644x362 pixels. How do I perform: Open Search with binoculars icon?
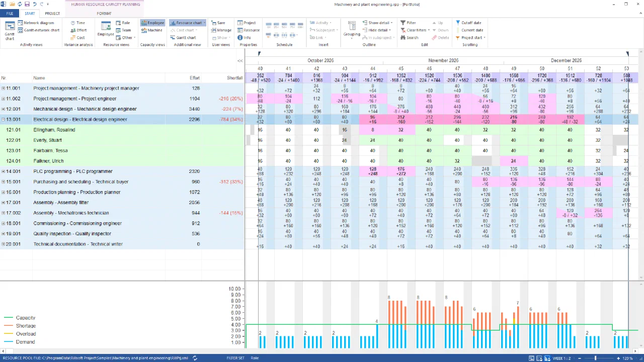tap(409, 38)
